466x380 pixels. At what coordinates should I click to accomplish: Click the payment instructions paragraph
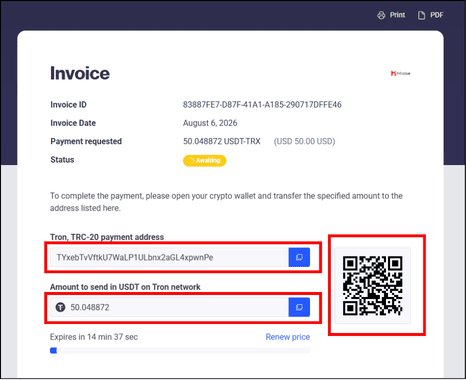pyautogui.click(x=226, y=202)
